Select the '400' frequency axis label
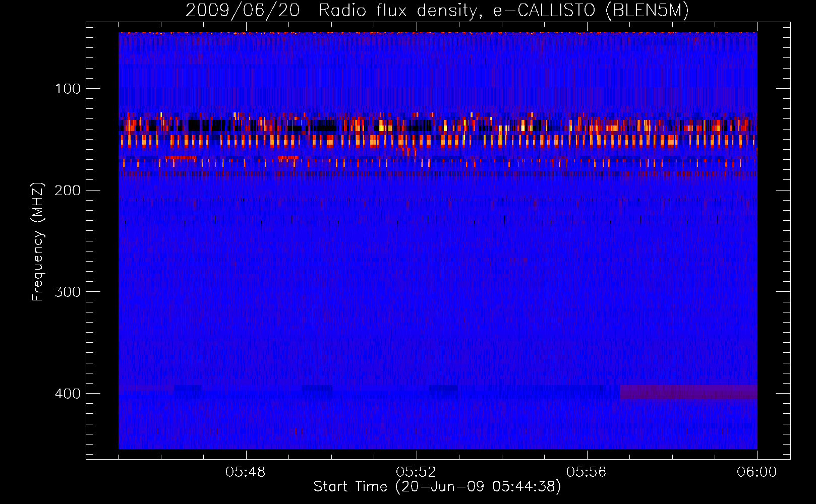 coord(68,394)
